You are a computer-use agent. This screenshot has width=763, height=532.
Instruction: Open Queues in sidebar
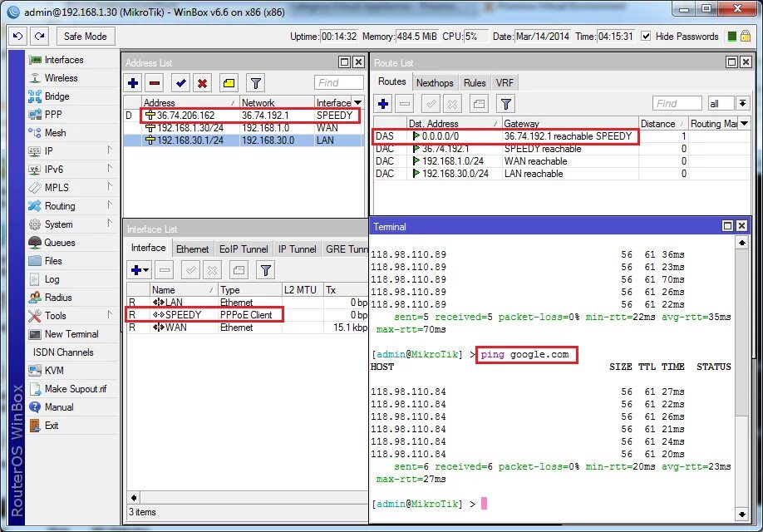(x=59, y=243)
